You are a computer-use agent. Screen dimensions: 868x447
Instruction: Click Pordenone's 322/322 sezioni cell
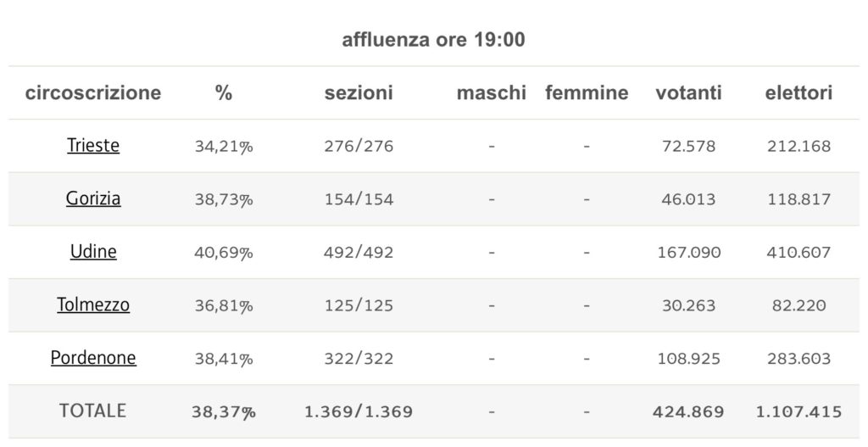[359, 359]
